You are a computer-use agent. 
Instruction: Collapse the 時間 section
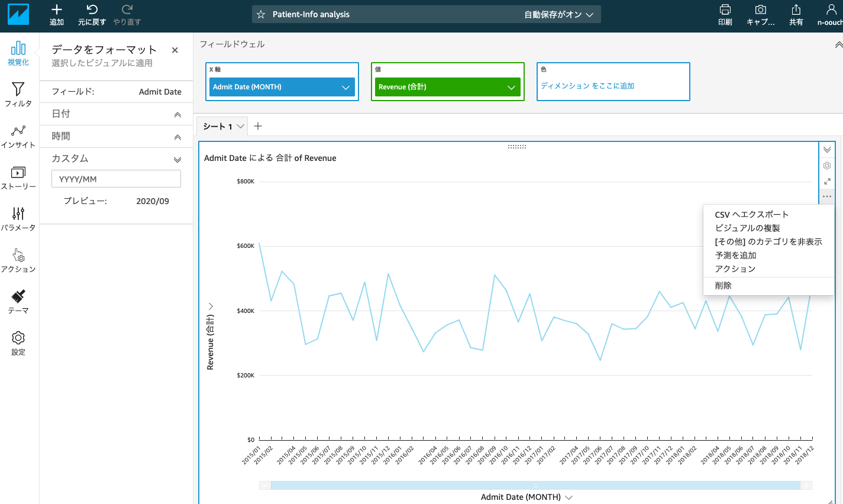[177, 137]
